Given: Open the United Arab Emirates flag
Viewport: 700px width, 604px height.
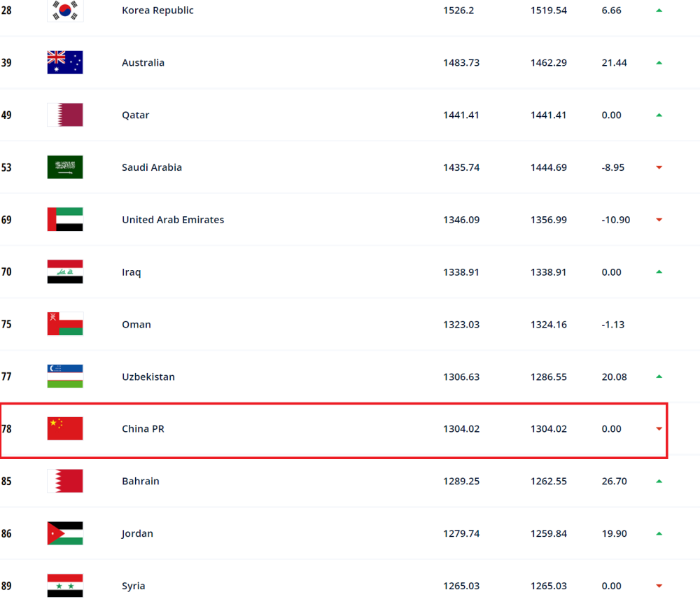Looking at the screenshot, I should [x=65, y=220].
